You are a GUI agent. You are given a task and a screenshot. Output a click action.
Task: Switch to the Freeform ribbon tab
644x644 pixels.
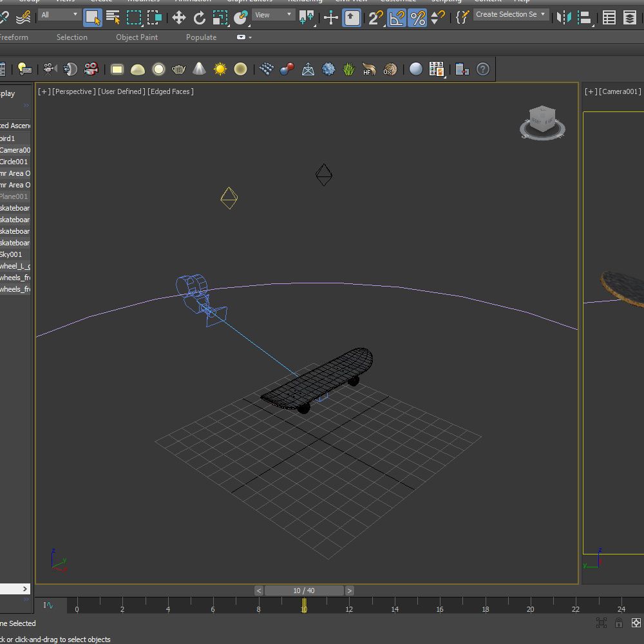click(x=14, y=37)
